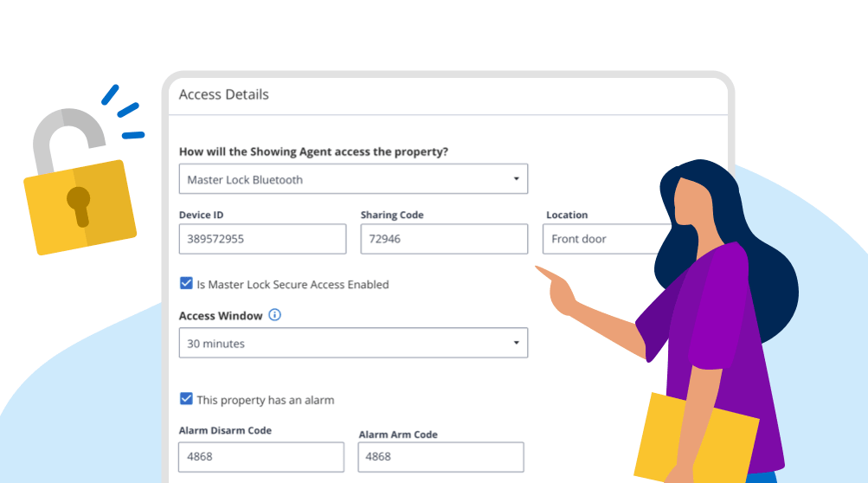
Task: Click the keyhole on the padlock
Action: [x=79, y=207]
